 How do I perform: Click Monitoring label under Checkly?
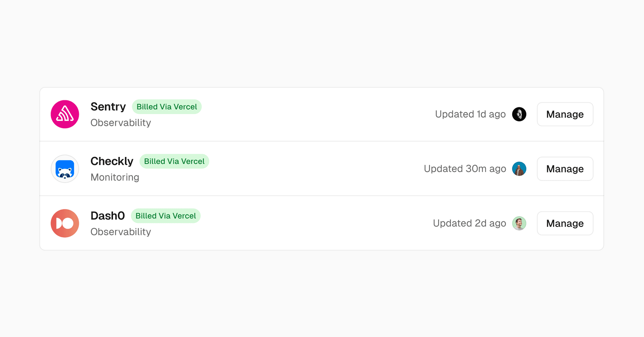[115, 177]
